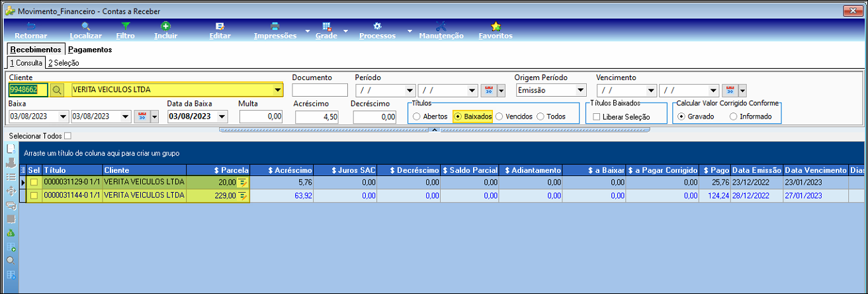
Task: Click the green money bag sidebar icon
Action: coord(11,233)
